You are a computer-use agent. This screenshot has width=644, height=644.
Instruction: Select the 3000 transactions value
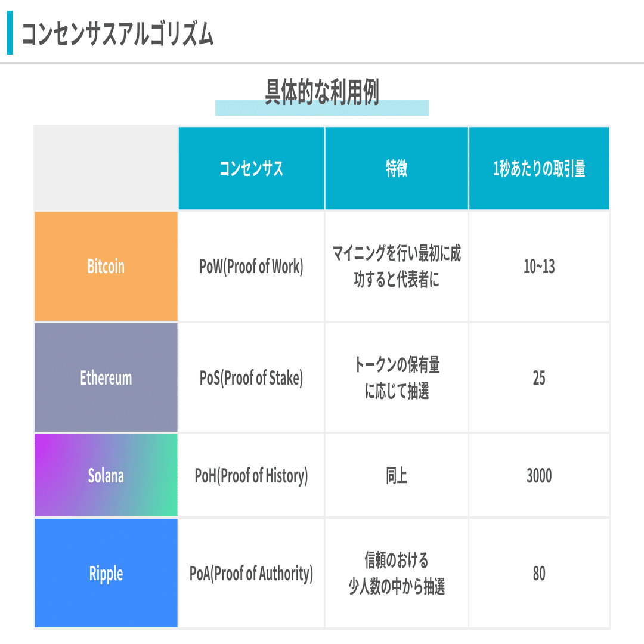point(539,475)
